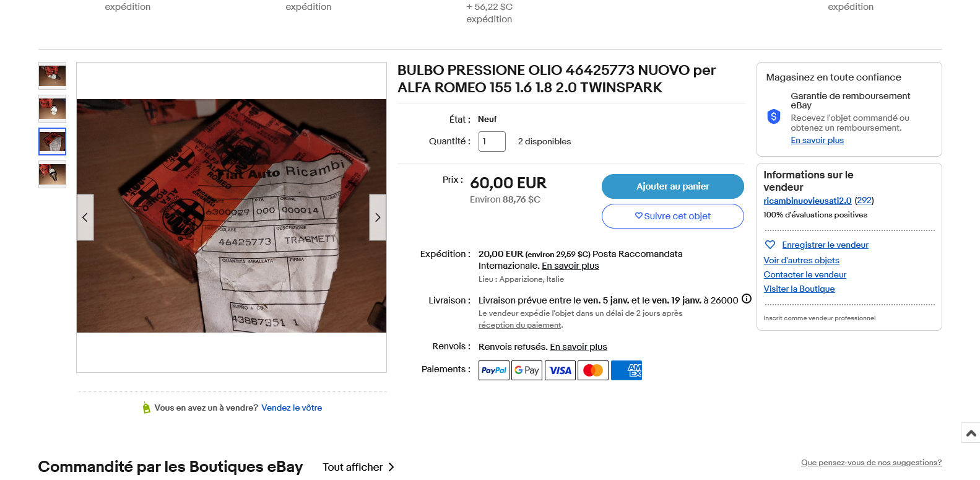Click the American Express icon
The width and height of the screenshot is (980, 480).
[627, 370]
